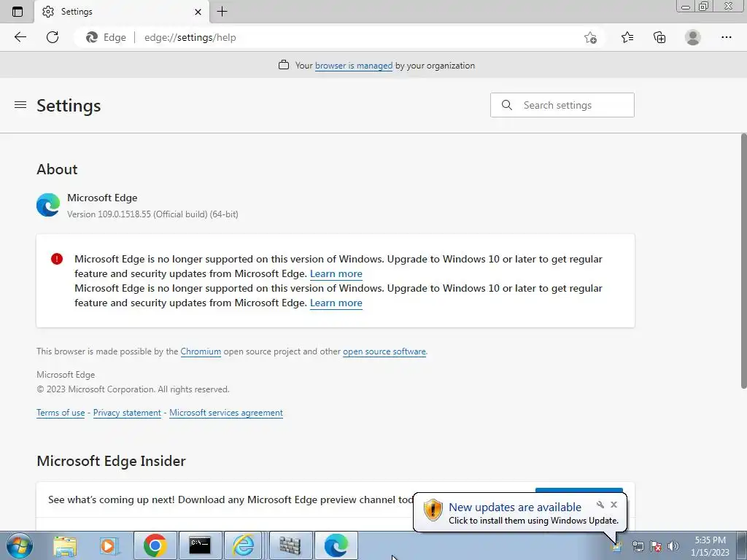Screen dimensions: 747x560
Task: Open the Terms of use link
Action: 61,413
